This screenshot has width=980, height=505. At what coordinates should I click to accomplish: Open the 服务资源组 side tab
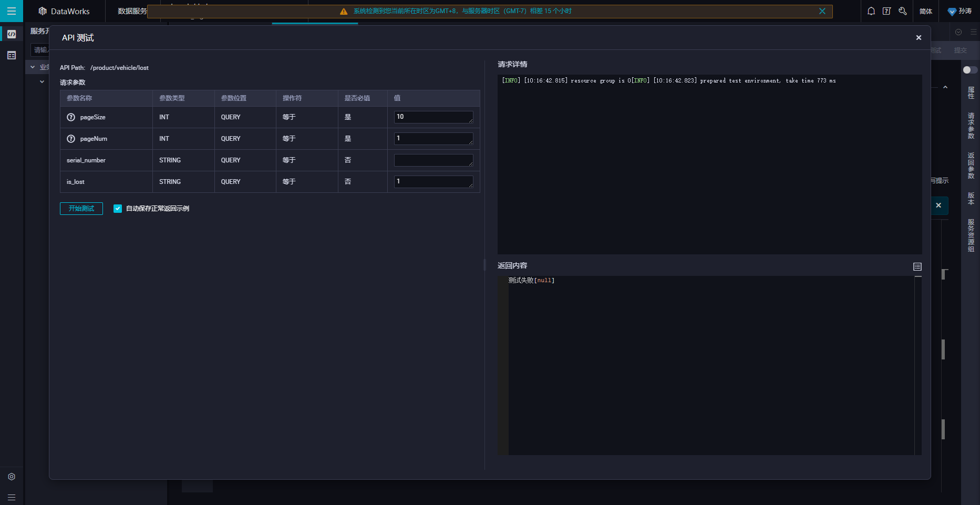click(971, 235)
